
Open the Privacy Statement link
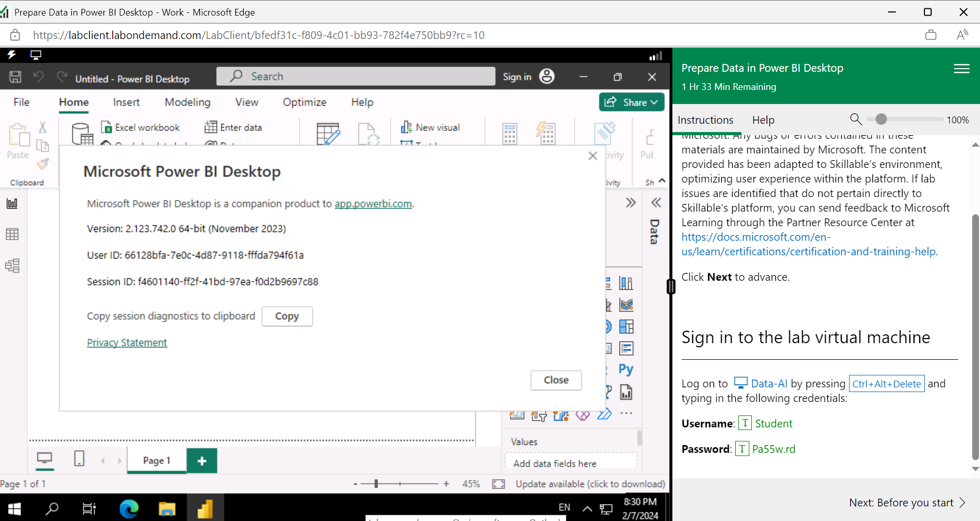pos(127,342)
